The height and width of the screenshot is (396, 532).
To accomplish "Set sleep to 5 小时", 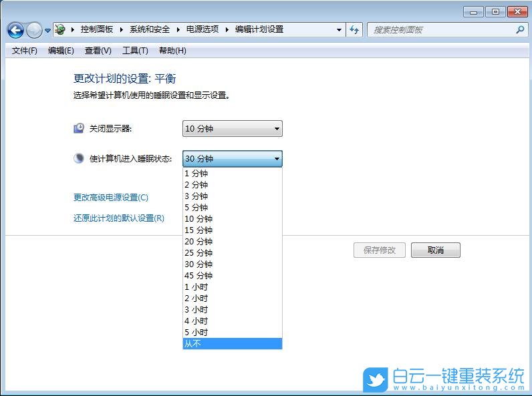I will click(233, 333).
